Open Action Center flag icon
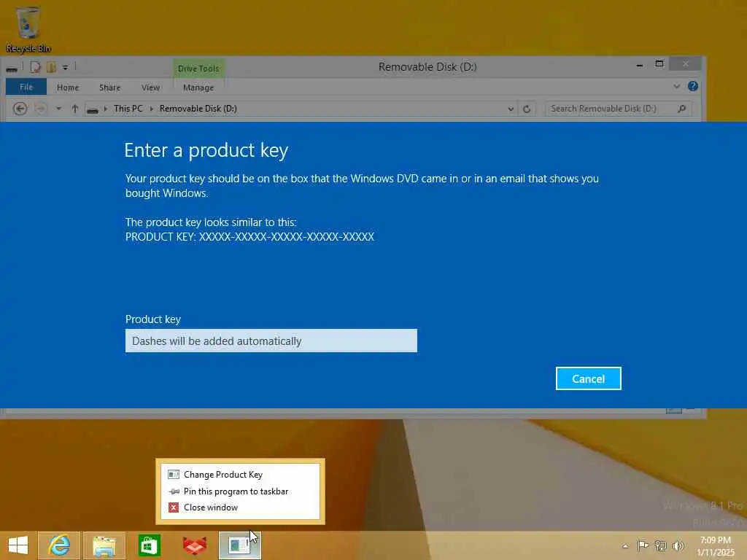Viewport: 747px width, 560px height. click(x=643, y=545)
